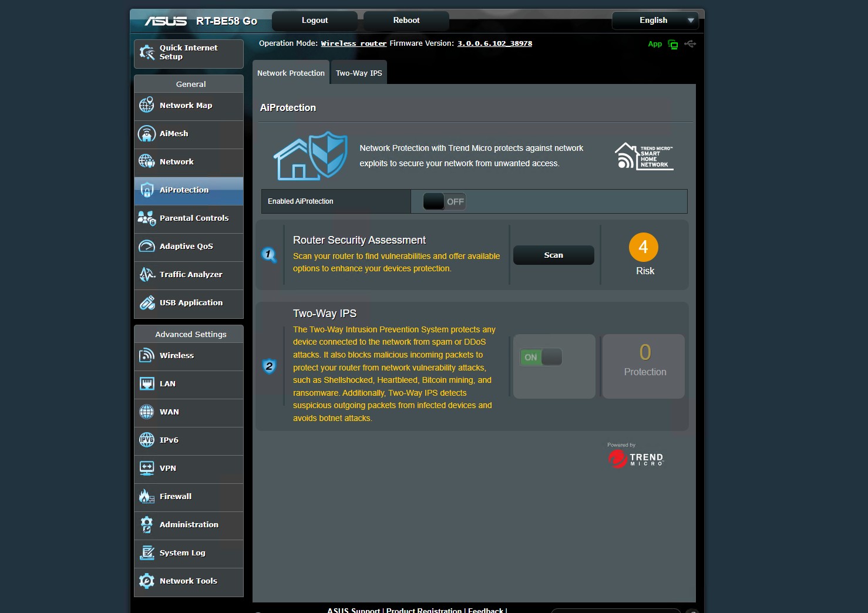The height and width of the screenshot is (613, 868).
Task: Click the green App link
Action: coord(655,44)
